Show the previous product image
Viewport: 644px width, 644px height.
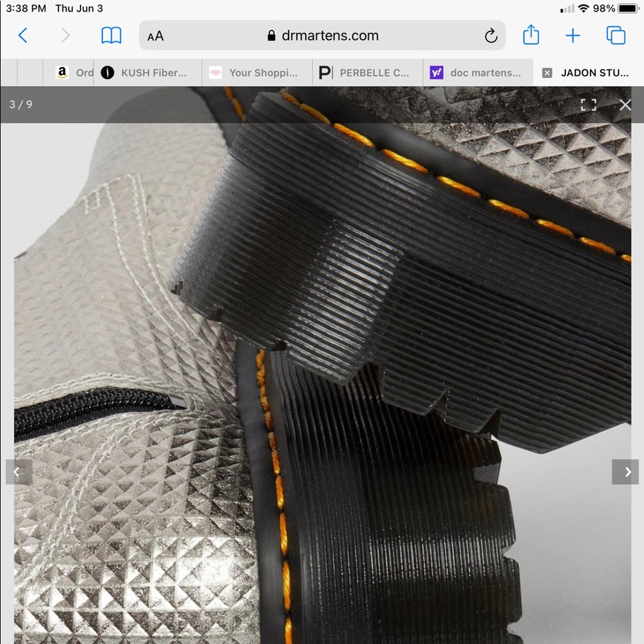click(x=17, y=472)
